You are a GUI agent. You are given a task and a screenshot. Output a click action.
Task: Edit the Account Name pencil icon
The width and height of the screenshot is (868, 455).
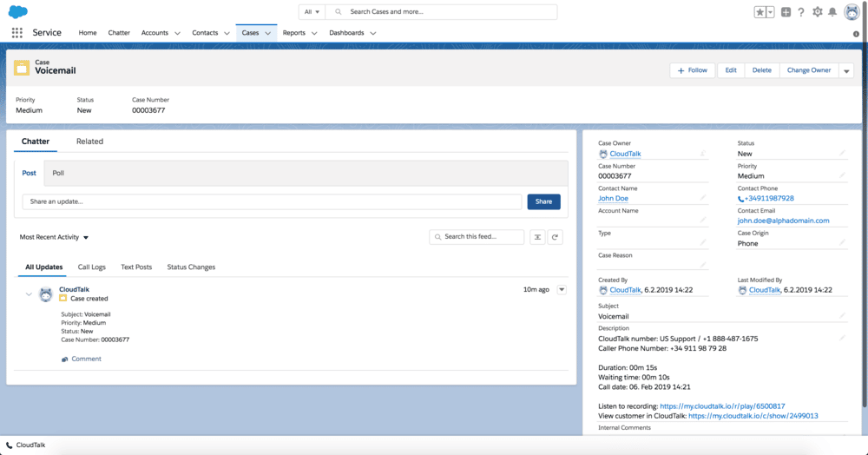(x=703, y=220)
